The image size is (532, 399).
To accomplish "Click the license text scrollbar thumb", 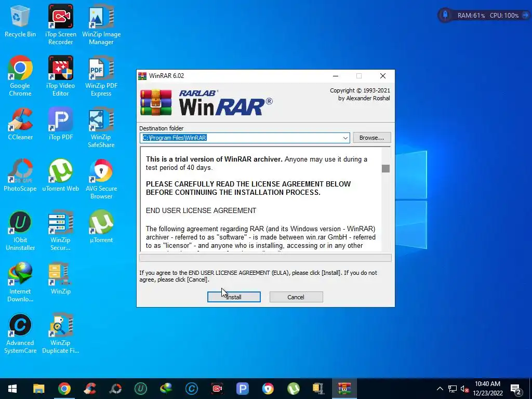I will tap(385, 168).
